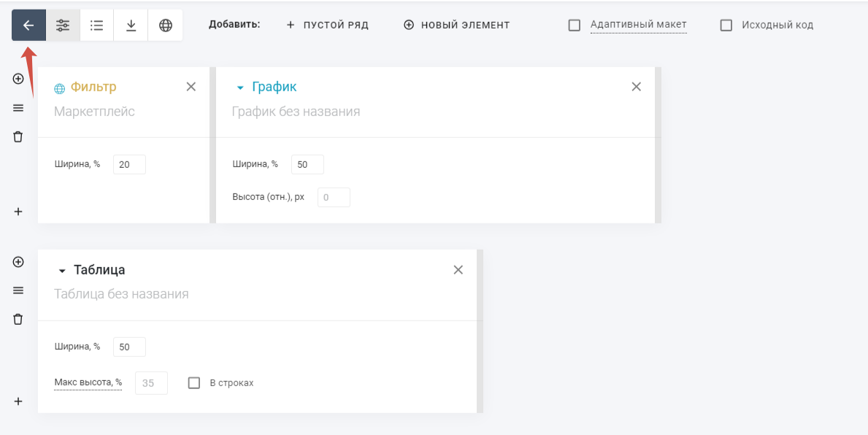Open the sliders settings icon in toolbar
The image size is (868, 435).
63,26
